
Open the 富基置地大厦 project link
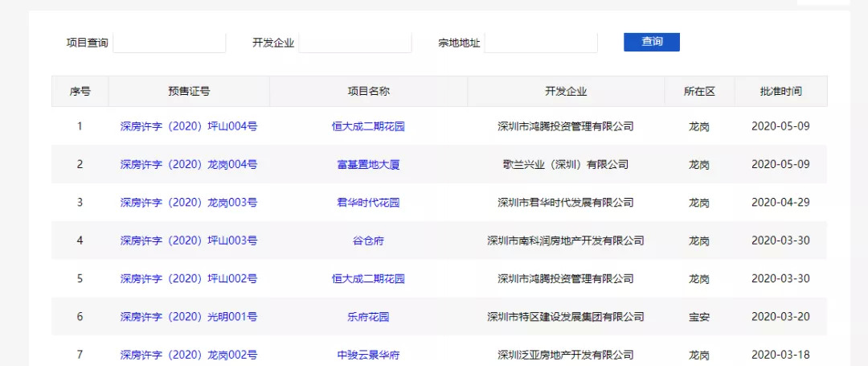[368, 164]
